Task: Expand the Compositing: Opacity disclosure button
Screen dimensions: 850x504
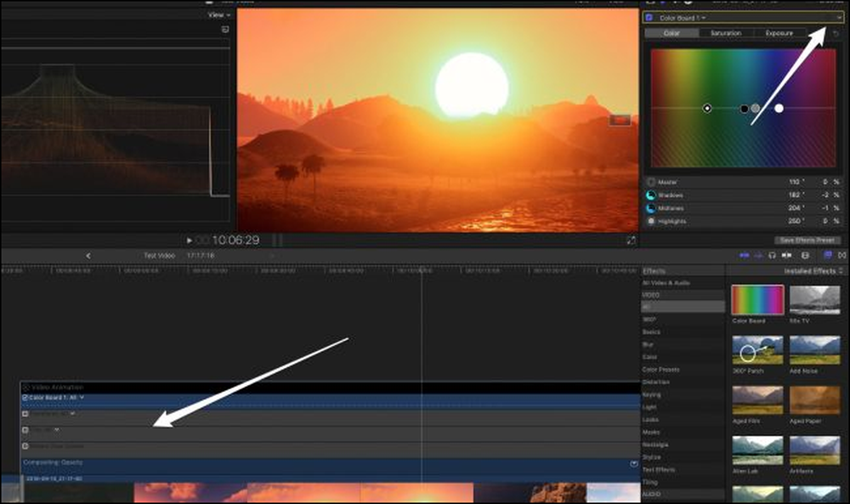Action: coord(633,464)
